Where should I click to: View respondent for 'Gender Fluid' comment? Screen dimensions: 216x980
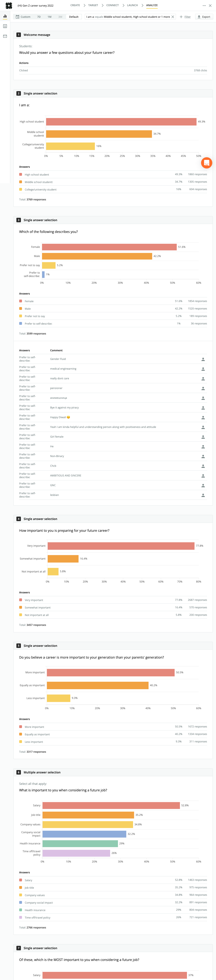tap(203, 359)
